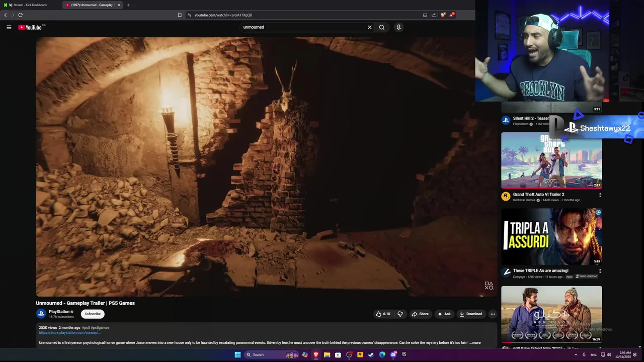Open File Explorer in the taskbar

(x=327, y=354)
